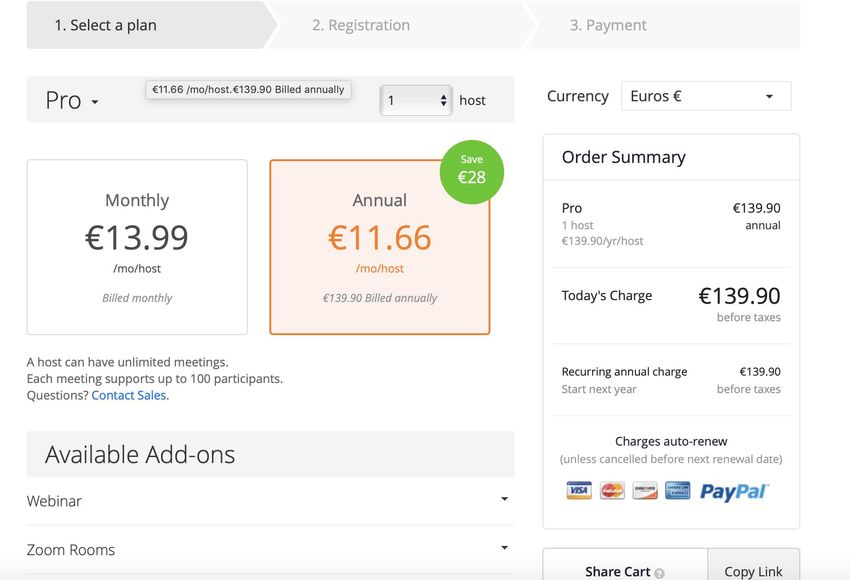The height and width of the screenshot is (580, 850).
Task: Click the Copy Link button
Action: pos(754,571)
